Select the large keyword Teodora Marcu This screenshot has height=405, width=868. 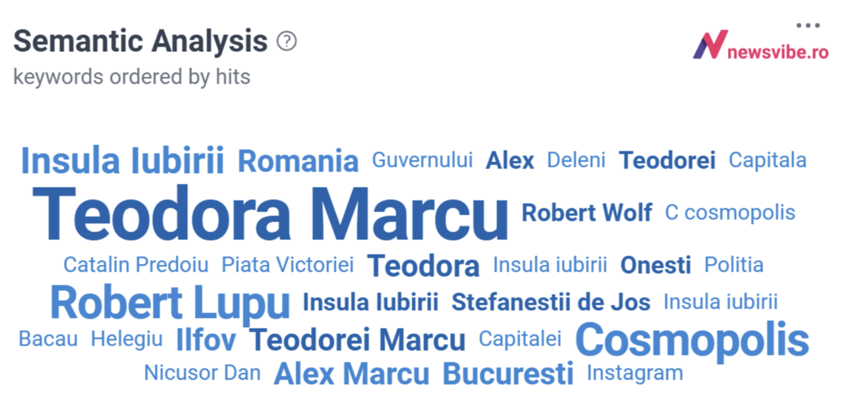pyautogui.click(x=271, y=213)
